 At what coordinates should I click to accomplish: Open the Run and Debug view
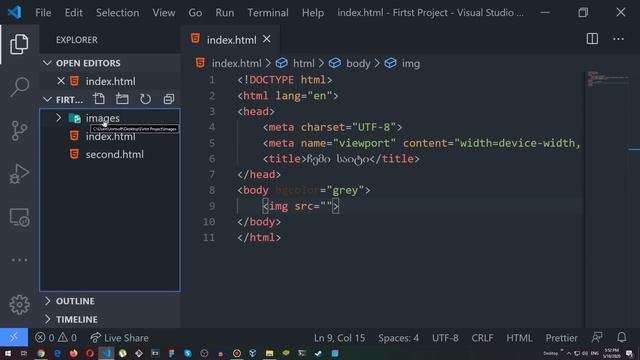(x=19, y=174)
